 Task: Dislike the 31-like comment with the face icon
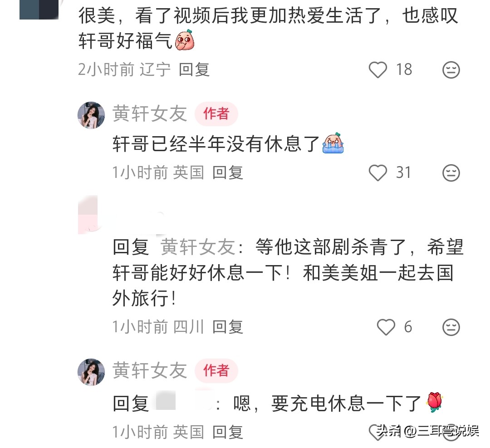(x=451, y=173)
